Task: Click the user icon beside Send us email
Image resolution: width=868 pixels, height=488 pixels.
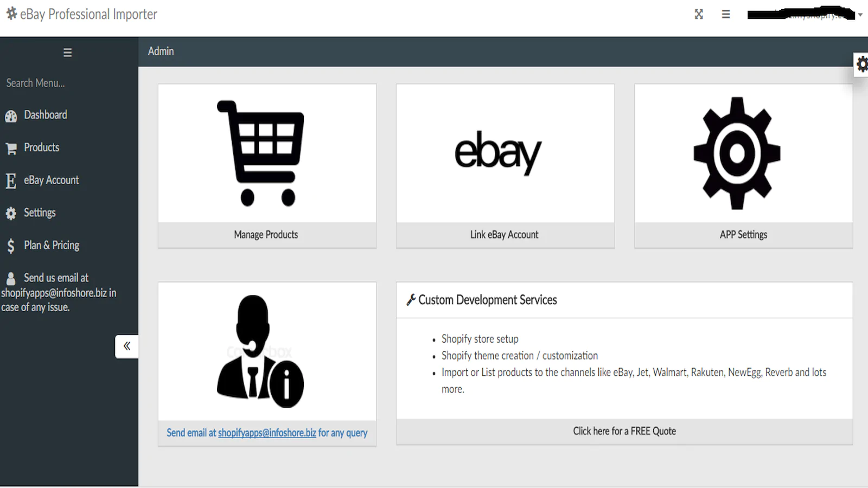Action: pyautogui.click(x=11, y=279)
